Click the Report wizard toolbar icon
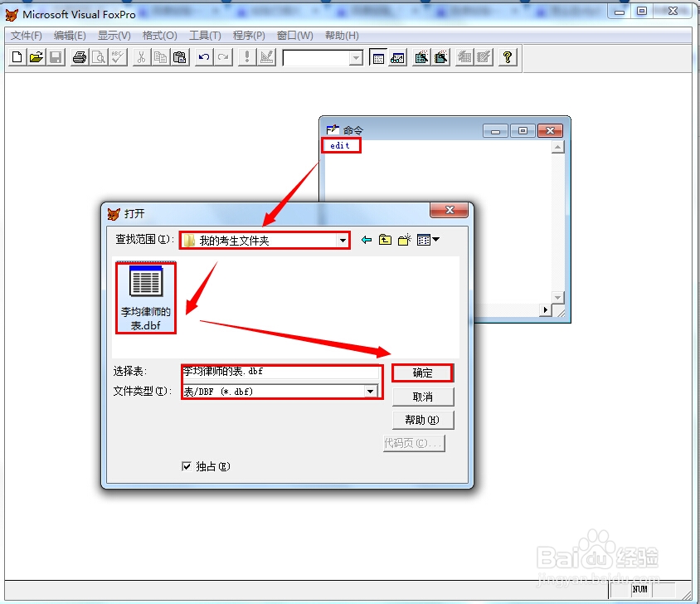 440,57
